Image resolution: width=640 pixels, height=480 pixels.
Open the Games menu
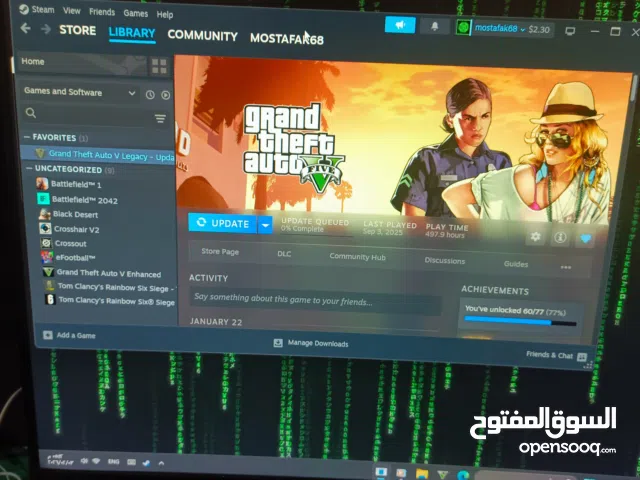coord(136,13)
